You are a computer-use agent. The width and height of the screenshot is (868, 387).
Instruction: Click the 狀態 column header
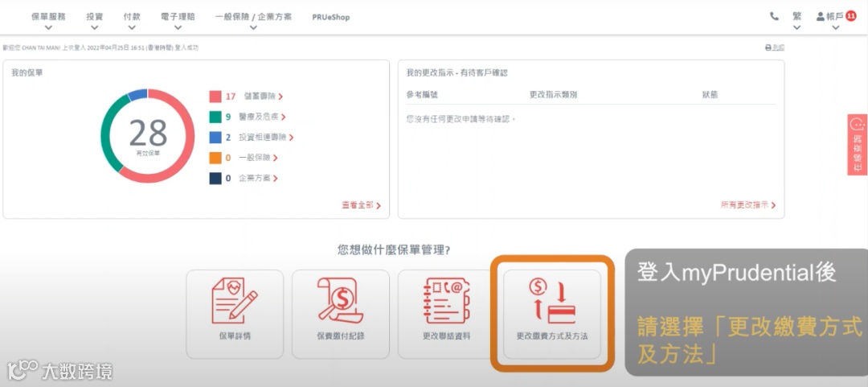click(710, 95)
